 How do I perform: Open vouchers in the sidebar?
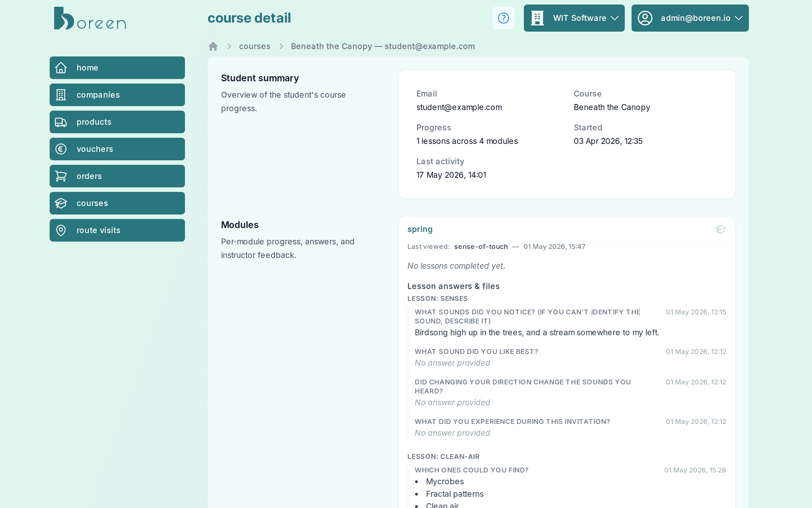coord(117,149)
